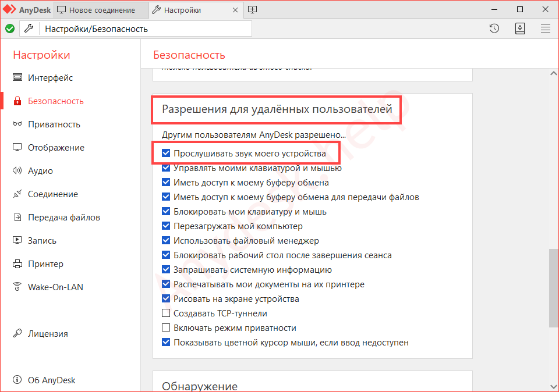Open the hamburger main menu
Image resolution: width=559 pixels, height=392 pixels.
546,28
